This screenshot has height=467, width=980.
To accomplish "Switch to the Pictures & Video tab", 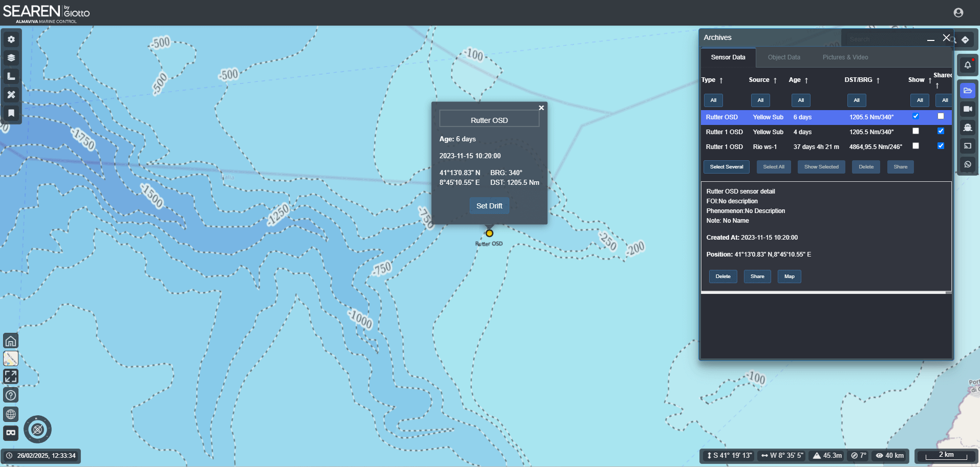I will (845, 57).
